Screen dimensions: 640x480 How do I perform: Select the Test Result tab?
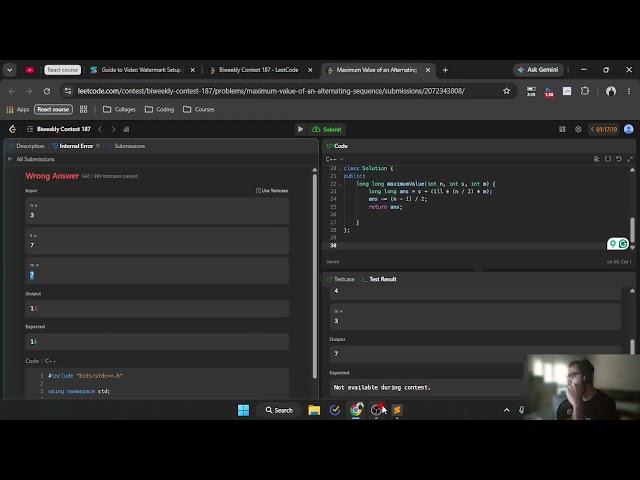(379, 279)
